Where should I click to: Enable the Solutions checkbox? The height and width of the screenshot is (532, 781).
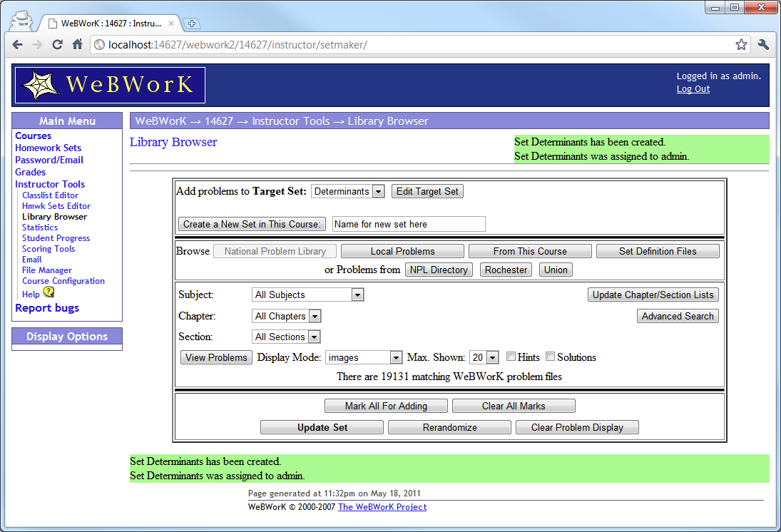pyautogui.click(x=551, y=356)
